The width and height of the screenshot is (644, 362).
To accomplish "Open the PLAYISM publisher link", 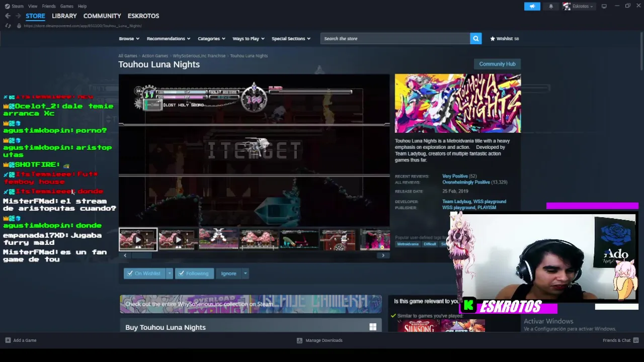I will [487, 208].
